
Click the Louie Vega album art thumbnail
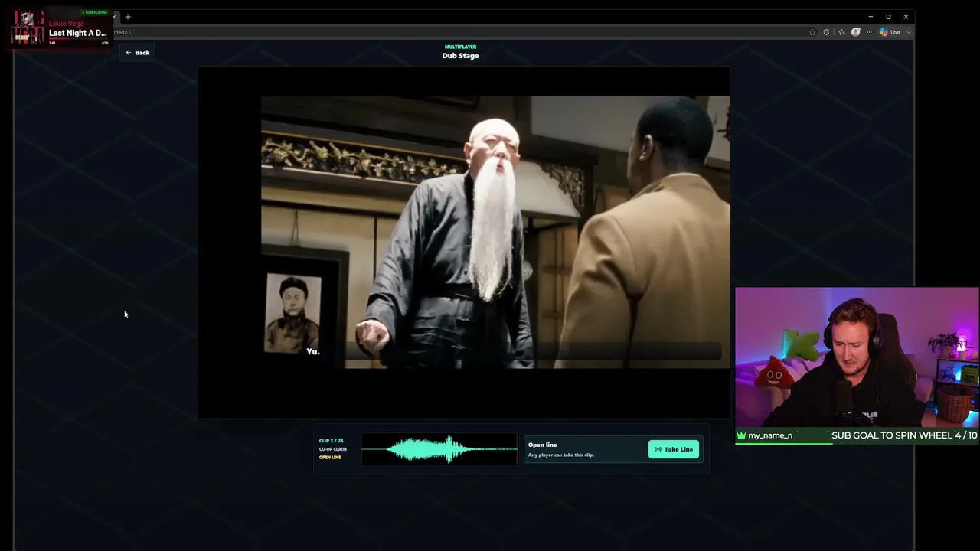click(28, 28)
